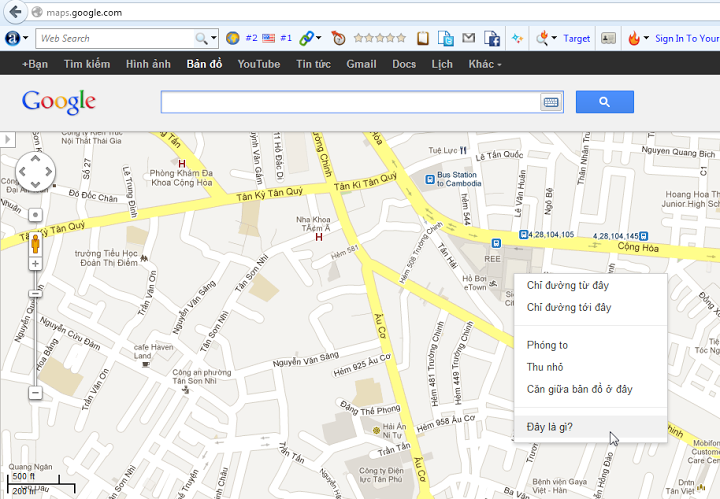Click the map zoom in plus button
The image size is (720, 499).
(x=35, y=264)
